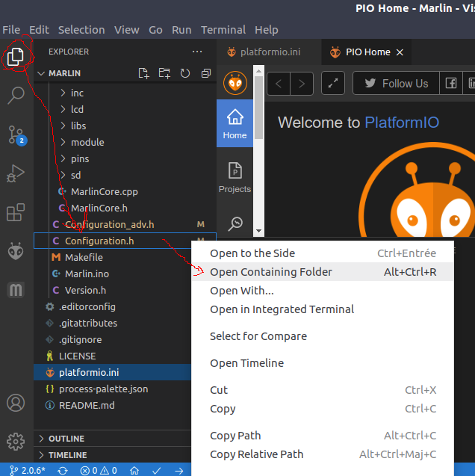Open the Accounts icon in activity bar
The image size is (475, 476).
[x=16, y=403]
